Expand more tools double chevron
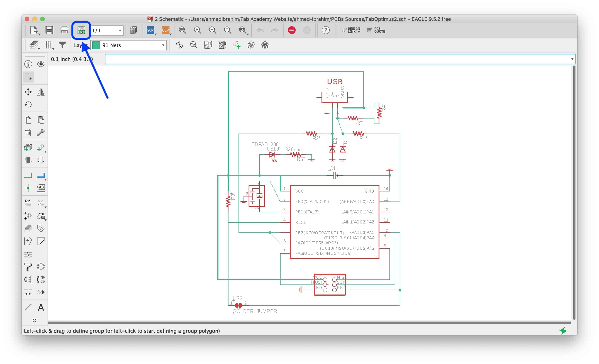 pyautogui.click(x=35, y=320)
